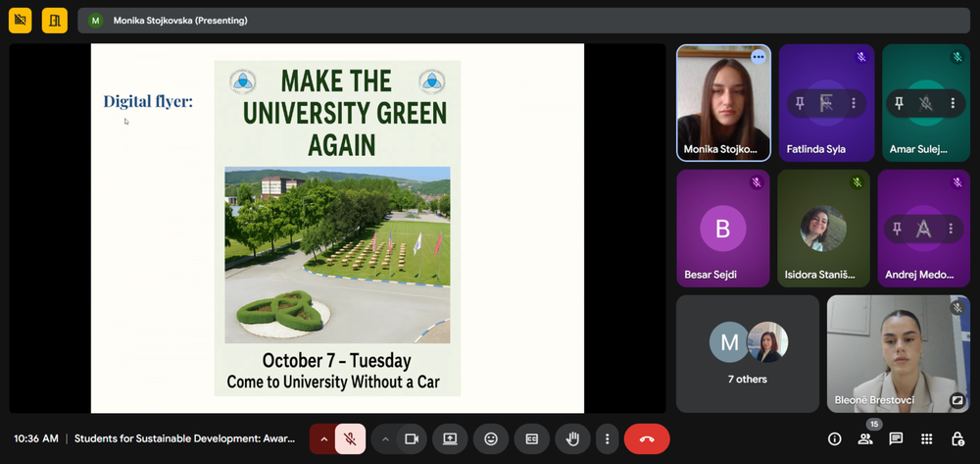Image resolution: width=980 pixels, height=464 pixels.
Task: Pin Fatlinda Syla's tile
Action: click(x=800, y=103)
